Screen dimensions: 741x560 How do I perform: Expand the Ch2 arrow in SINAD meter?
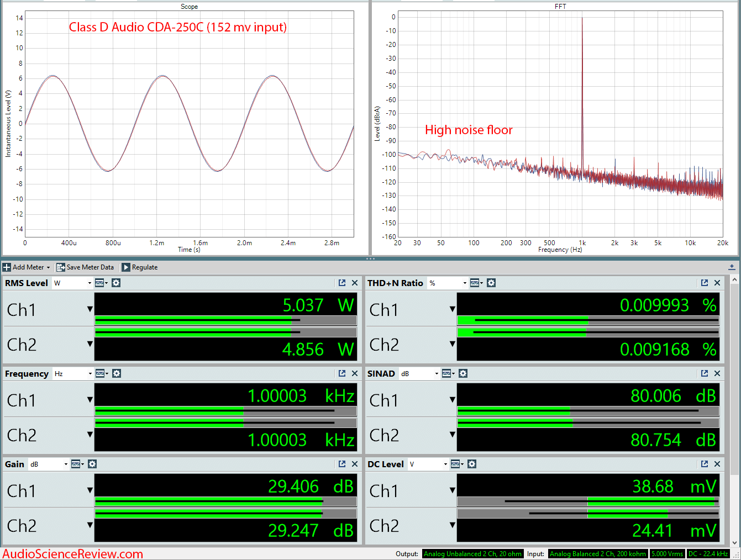pyautogui.click(x=452, y=435)
